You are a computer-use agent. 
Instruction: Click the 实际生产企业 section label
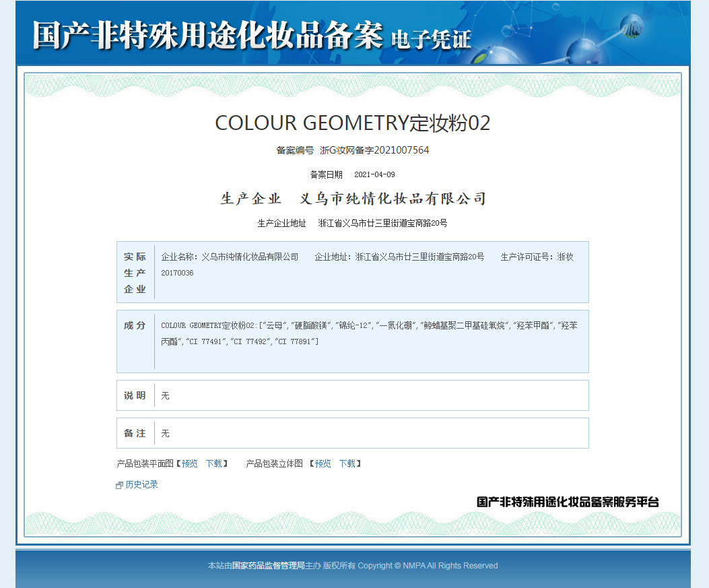pyautogui.click(x=135, y=273)
